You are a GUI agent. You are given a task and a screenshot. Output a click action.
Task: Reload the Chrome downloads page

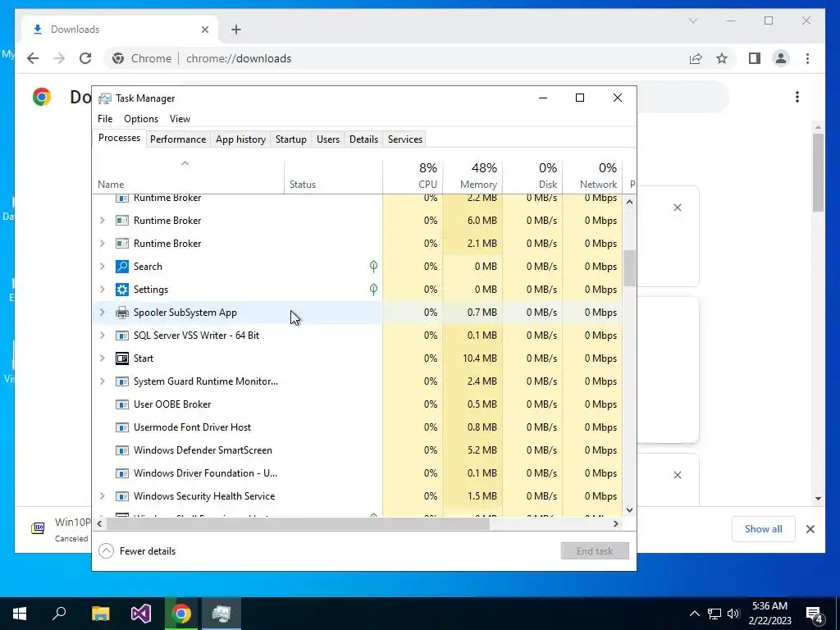coord(85,58)
